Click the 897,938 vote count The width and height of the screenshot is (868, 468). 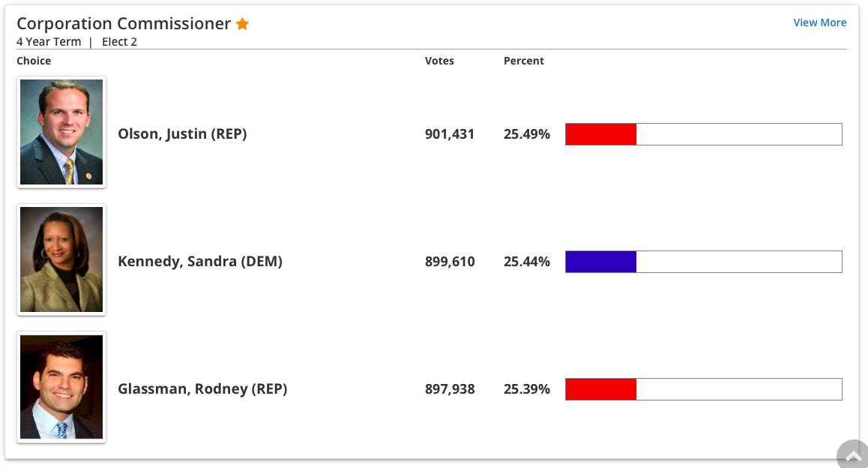[x=450, y=389]
